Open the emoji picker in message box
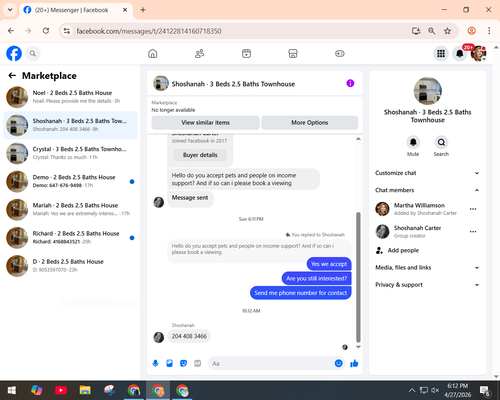 tap(338, 363)
